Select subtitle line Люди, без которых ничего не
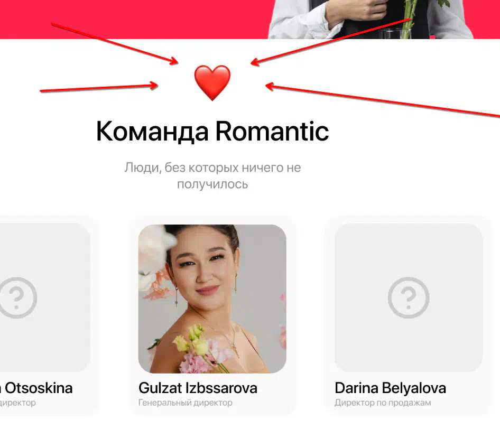500x448 pixels. tap(212, 167)
